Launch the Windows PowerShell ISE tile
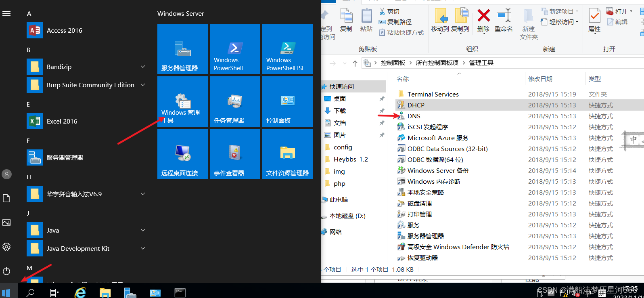The image size is (644, 298). tap(287, 49)
